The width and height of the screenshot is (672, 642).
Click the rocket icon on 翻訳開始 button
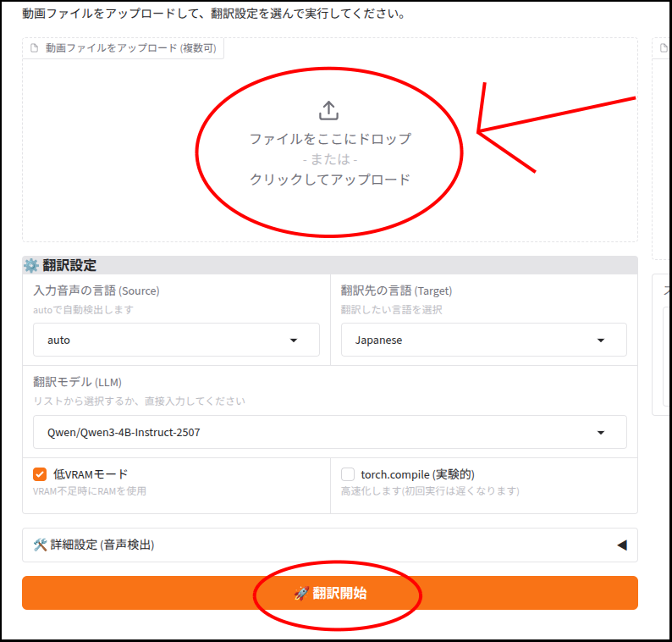(301, 593)
